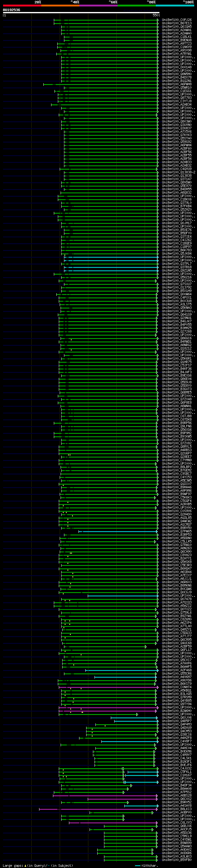
Task: Click the white query sequence ruler bar
Action: tap(81, 12)
